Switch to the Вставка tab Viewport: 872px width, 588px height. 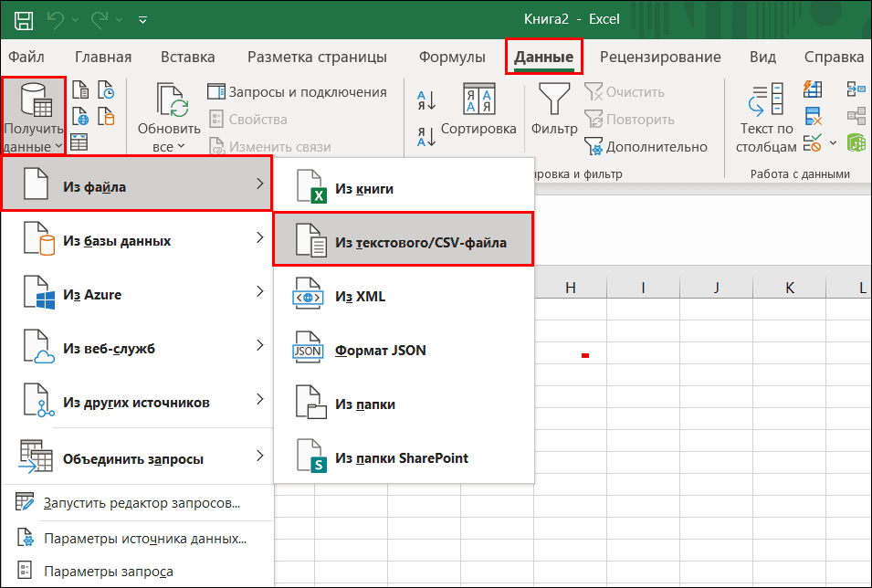point(187,57)
